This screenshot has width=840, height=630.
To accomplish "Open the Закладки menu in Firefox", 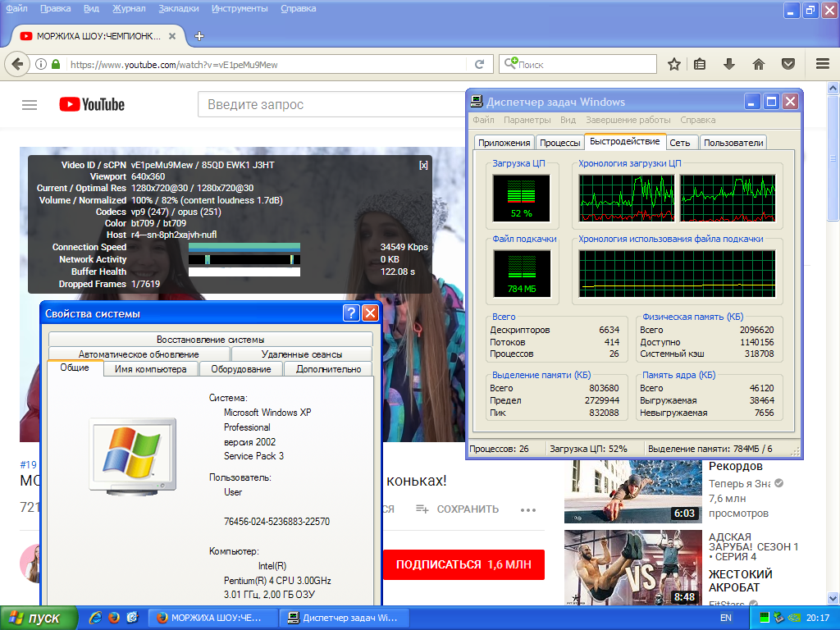I will coord(179,9).
